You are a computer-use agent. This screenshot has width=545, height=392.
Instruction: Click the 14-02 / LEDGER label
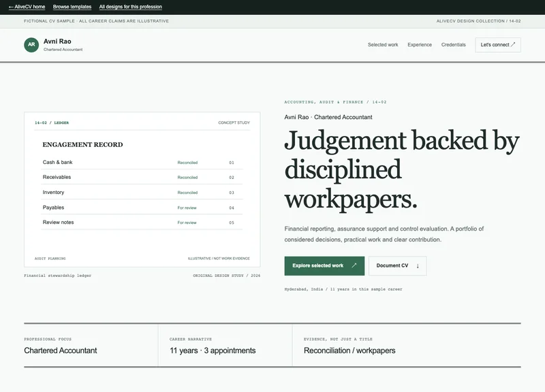click(52, 122)
